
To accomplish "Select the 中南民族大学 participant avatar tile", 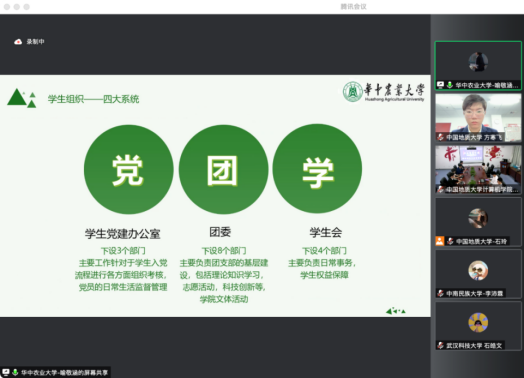I will (x=478, y=274).
